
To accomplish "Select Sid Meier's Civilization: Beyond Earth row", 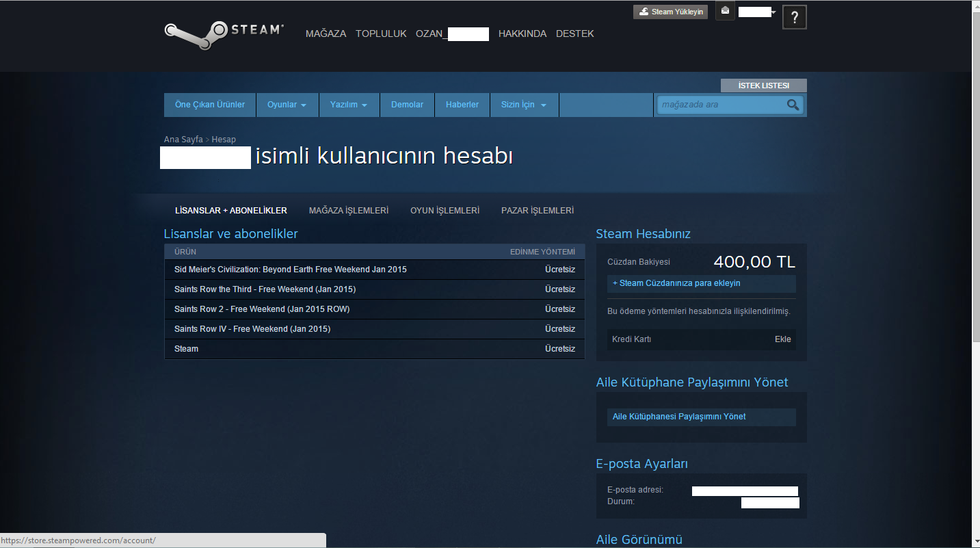I will (x=375, y=270).
